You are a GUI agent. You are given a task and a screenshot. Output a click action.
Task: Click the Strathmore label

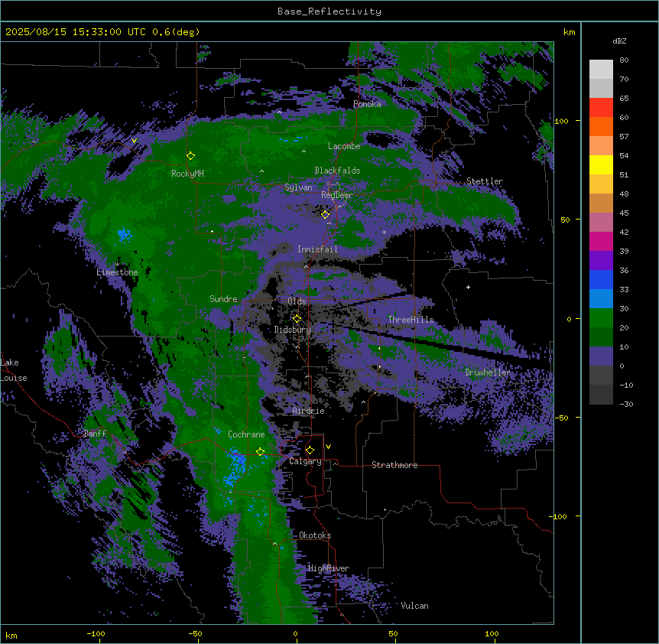coord(394,465)
